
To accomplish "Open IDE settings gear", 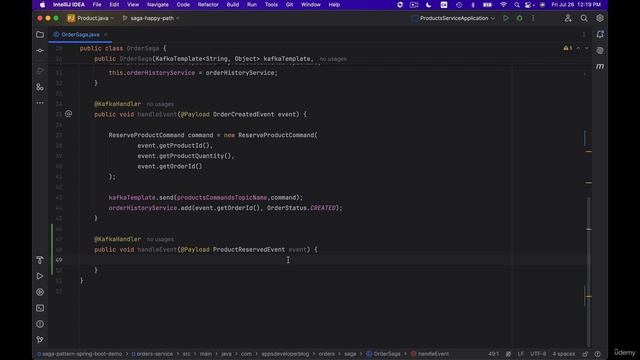I will [x=600, y=18].
